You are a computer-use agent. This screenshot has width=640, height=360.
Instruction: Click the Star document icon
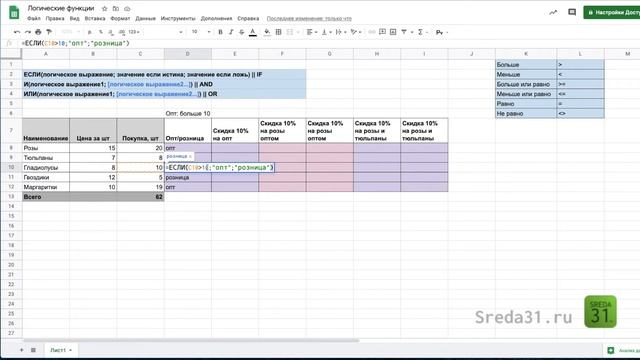click(104, 8)
